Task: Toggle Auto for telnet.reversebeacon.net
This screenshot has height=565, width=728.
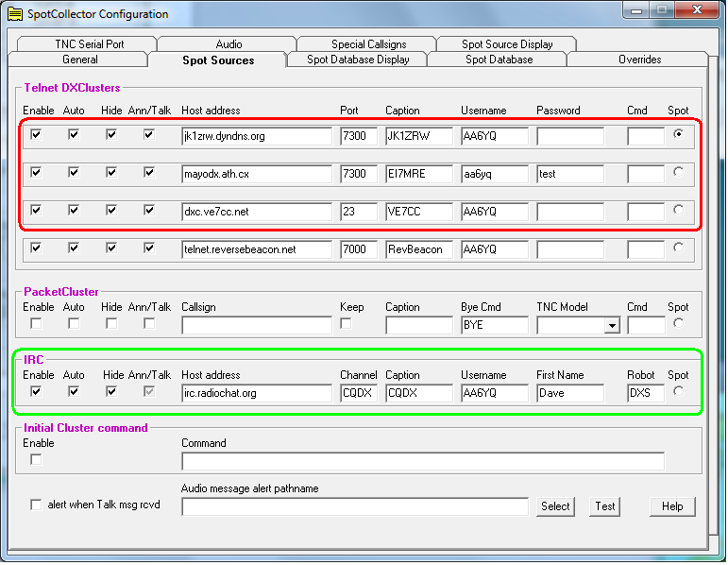Action: pyautogui.click(x=74, y=248)
